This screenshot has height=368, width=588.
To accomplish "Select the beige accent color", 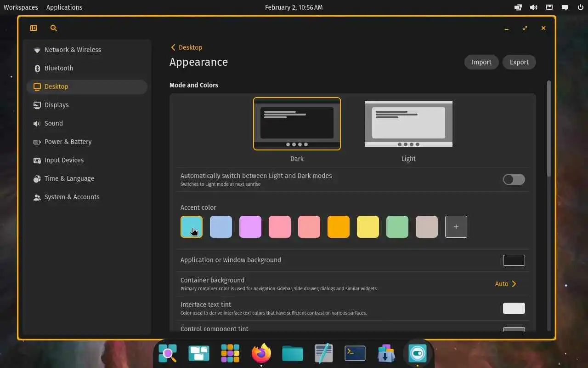I will [x=427, y=227].
